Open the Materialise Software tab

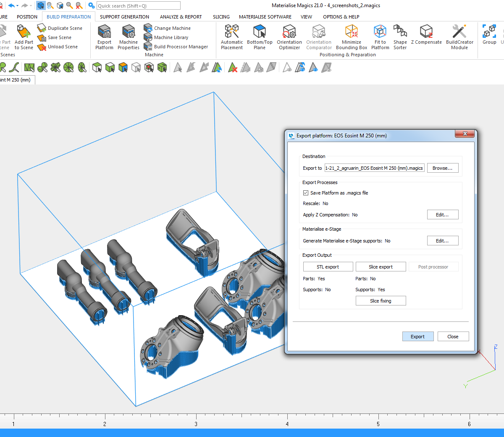coord(265,17)
